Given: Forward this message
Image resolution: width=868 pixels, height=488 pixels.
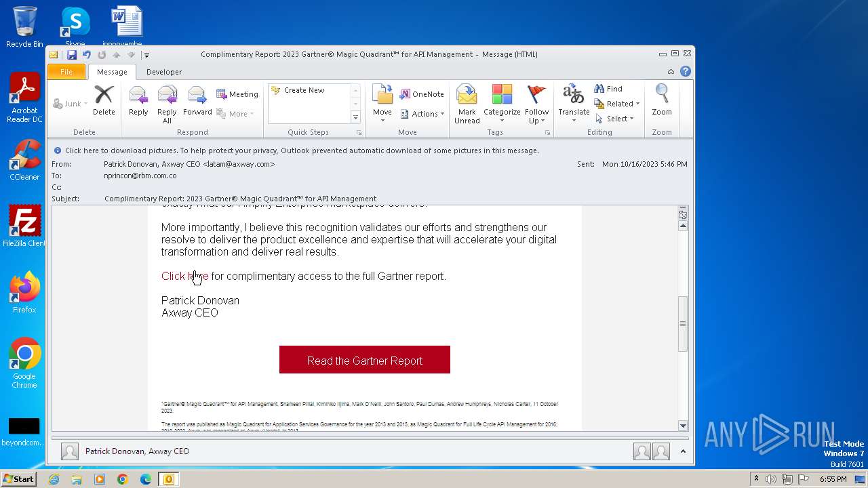Looking at the screenshot, I should [197, 102].
